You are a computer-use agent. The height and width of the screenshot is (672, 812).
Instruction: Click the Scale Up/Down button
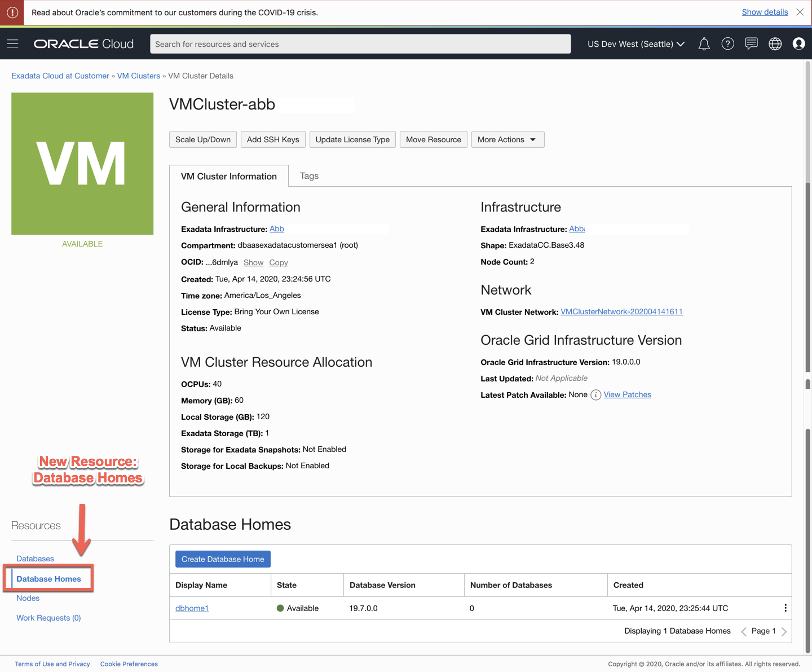[203, 139]
